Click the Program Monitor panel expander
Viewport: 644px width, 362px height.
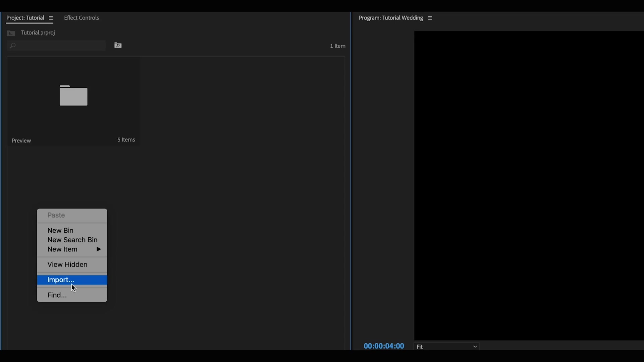point(429,18)
